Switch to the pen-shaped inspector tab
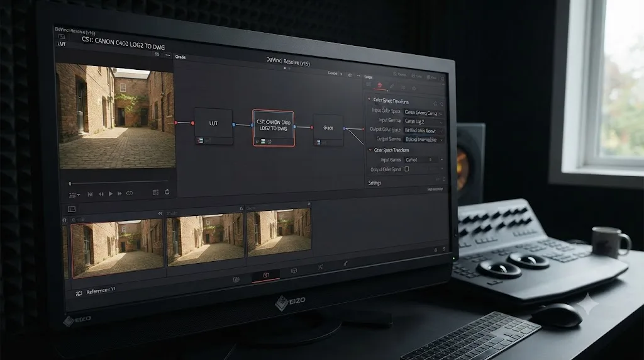The image size is (644, 360). coord(391,87)
